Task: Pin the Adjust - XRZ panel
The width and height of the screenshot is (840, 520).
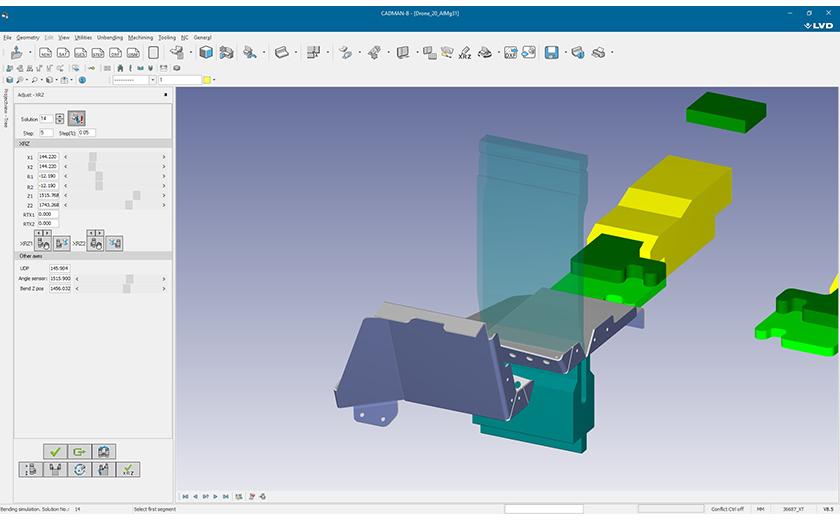Action: (166, 95)
